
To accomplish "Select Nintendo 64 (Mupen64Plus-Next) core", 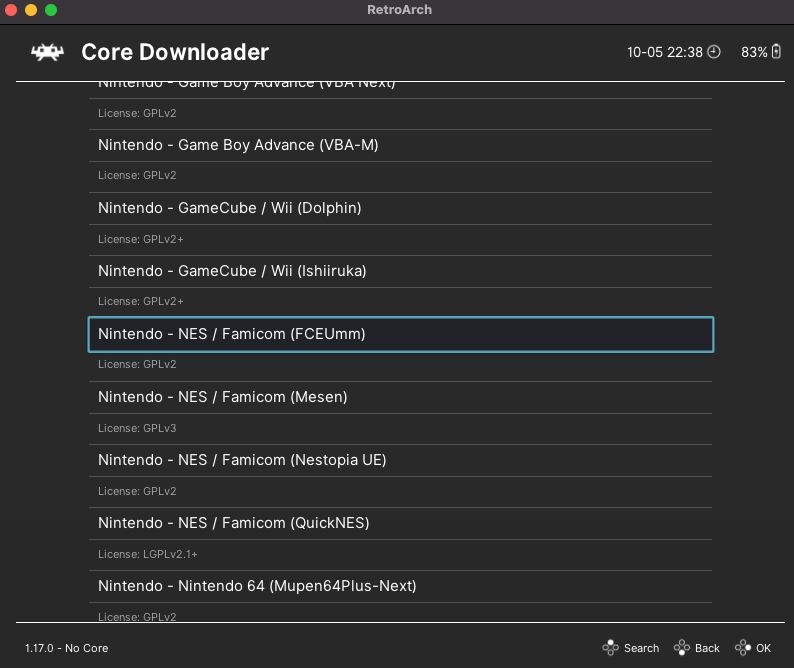I will 401,586.
